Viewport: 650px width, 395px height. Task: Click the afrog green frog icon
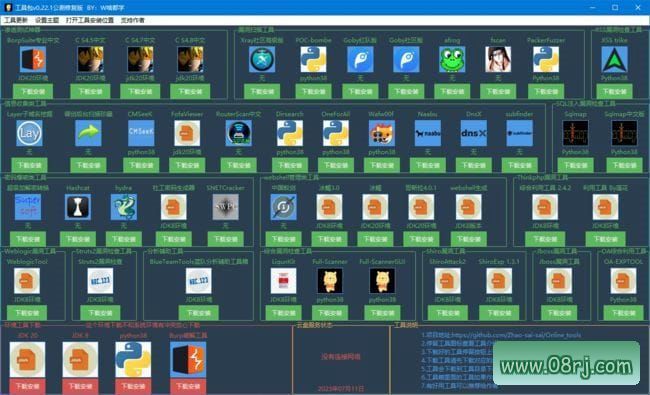pos(452,59)
